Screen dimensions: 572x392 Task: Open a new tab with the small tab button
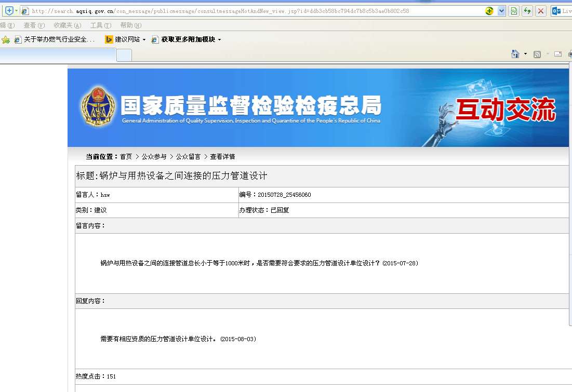[124, 56]
